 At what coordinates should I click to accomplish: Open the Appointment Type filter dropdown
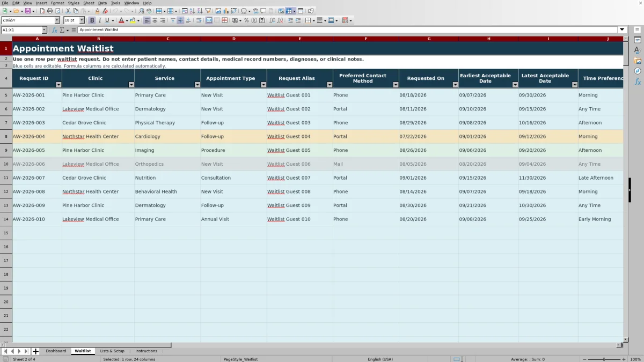click(264, 85)
